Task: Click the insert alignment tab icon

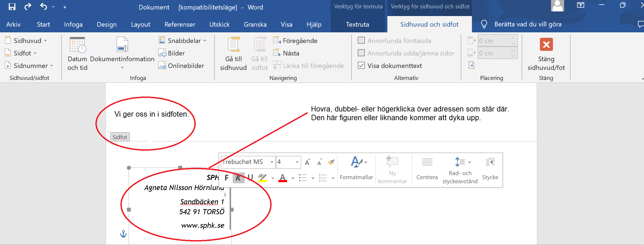Action: click(x=471, y=65)
